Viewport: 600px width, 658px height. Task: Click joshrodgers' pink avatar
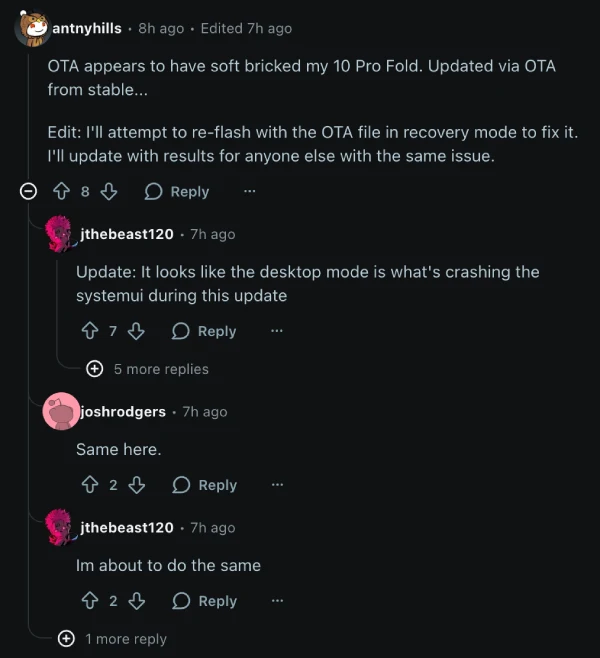coord(61,412)
